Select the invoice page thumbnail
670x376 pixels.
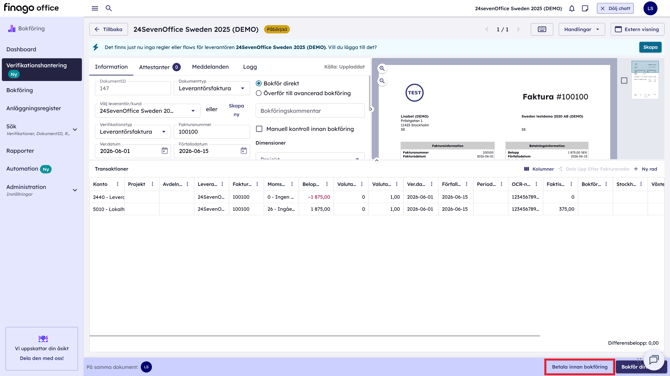pyautogui.click(x=645, y=79)
